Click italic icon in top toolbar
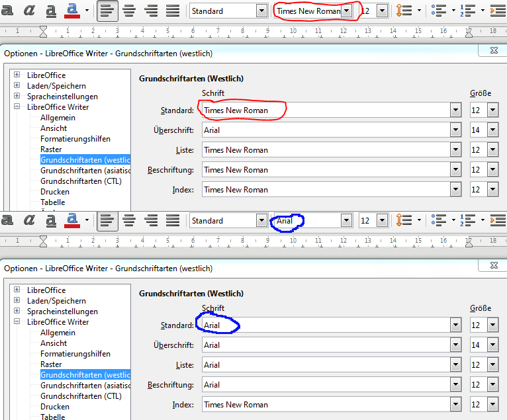Screen dimensions: 507x420 point(29,11)
